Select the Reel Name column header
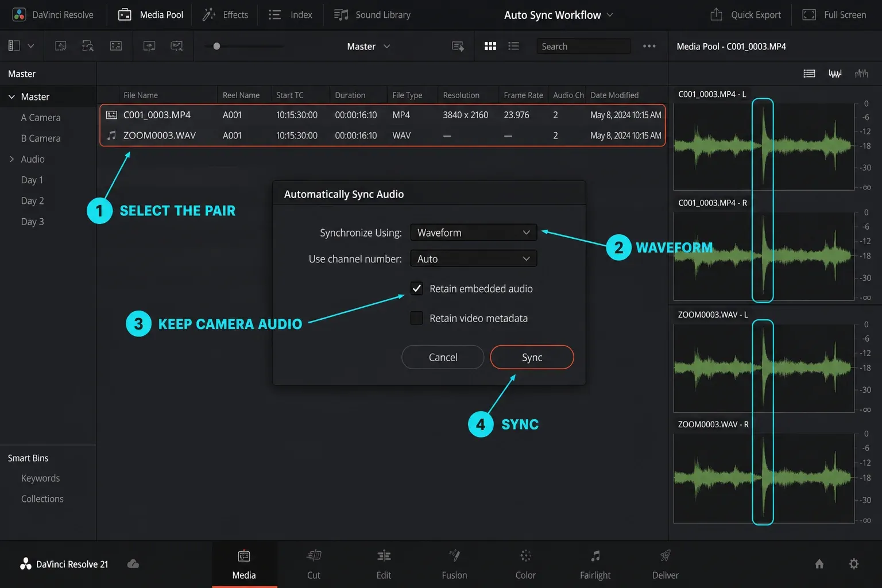Image resolution: width=882 pixels, height=588 pixels. [241, 95]
